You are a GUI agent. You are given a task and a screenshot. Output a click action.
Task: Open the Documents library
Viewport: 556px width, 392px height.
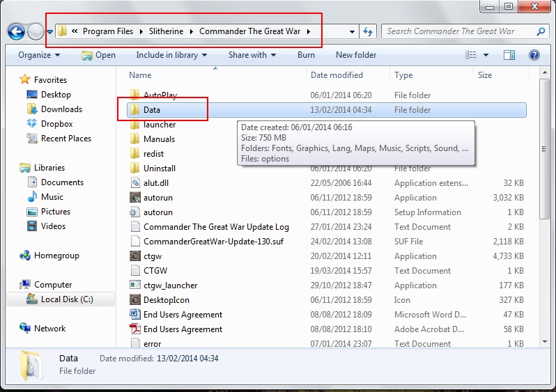(x=63, y=182)
